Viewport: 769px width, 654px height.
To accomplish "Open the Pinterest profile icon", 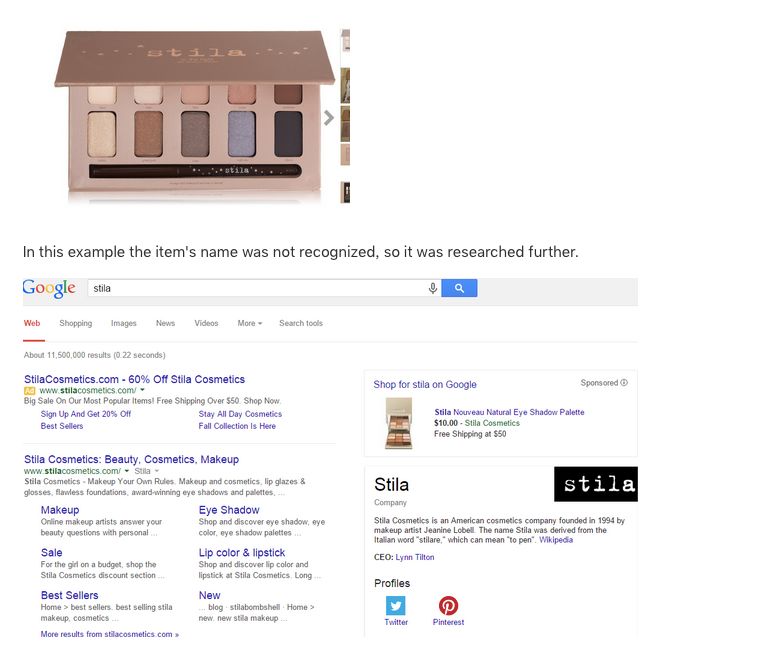I will (x=448, y=605).
